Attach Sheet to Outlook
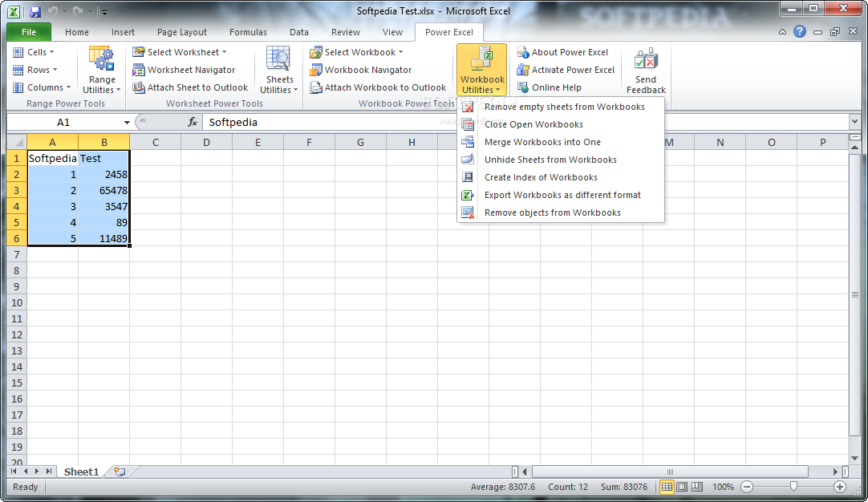The image size is (868, 502). 190,87
